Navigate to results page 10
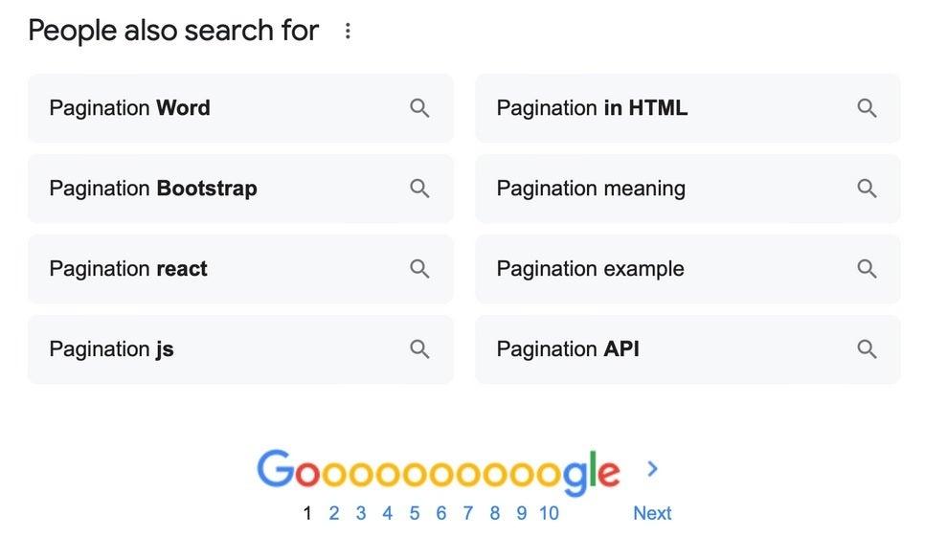This screenshot has height=560, width=925. point(549,513)
